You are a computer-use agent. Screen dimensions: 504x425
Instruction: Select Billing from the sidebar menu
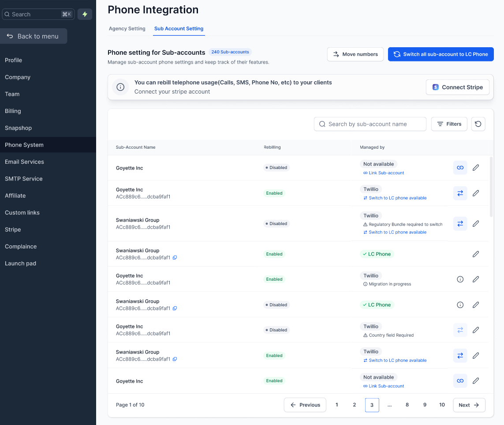click(x=13, y=111)
